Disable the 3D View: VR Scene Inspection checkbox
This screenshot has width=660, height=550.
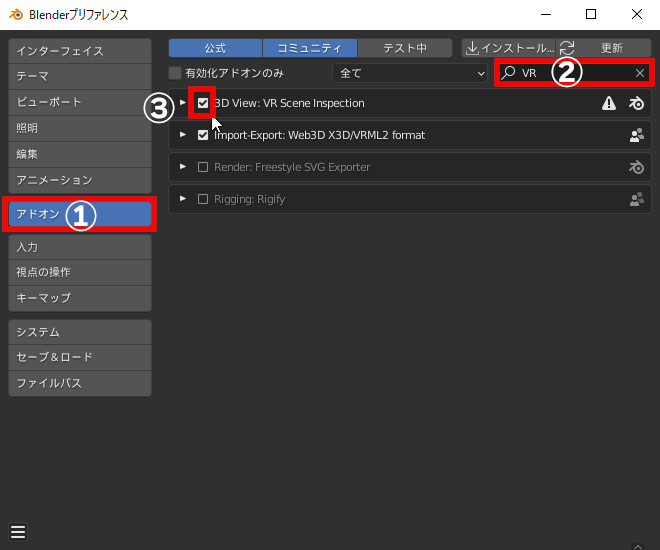[203, 103]
